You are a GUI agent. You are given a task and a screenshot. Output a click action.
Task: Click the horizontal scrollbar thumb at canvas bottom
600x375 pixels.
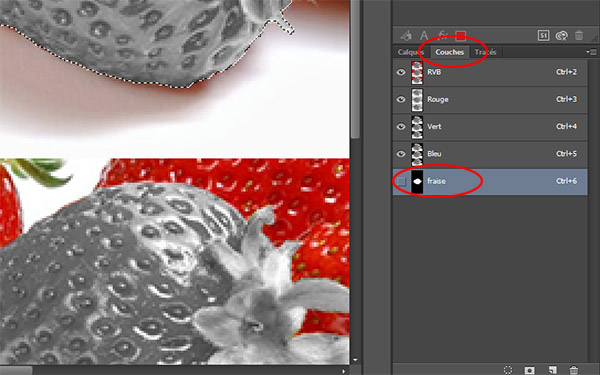(16, 371)
